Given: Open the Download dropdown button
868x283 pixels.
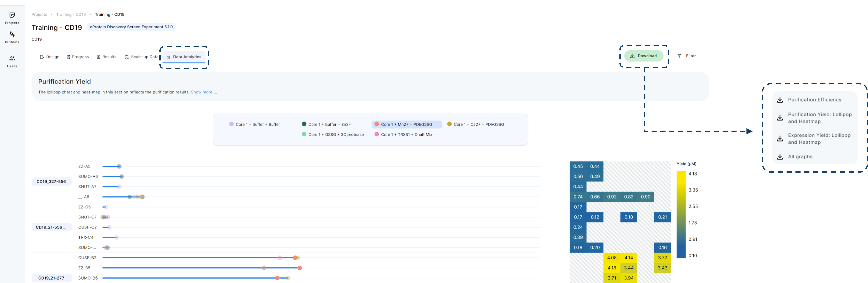Looking at the screenshot, I should pyautogui.click(x=644, y=56).
